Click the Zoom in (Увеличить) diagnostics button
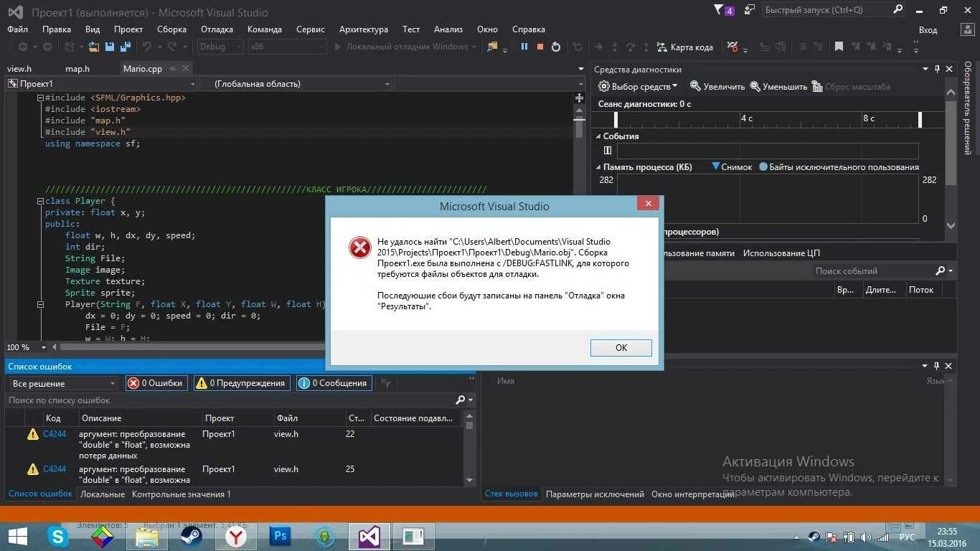980x551 pixels. click(x=717, y=86)
